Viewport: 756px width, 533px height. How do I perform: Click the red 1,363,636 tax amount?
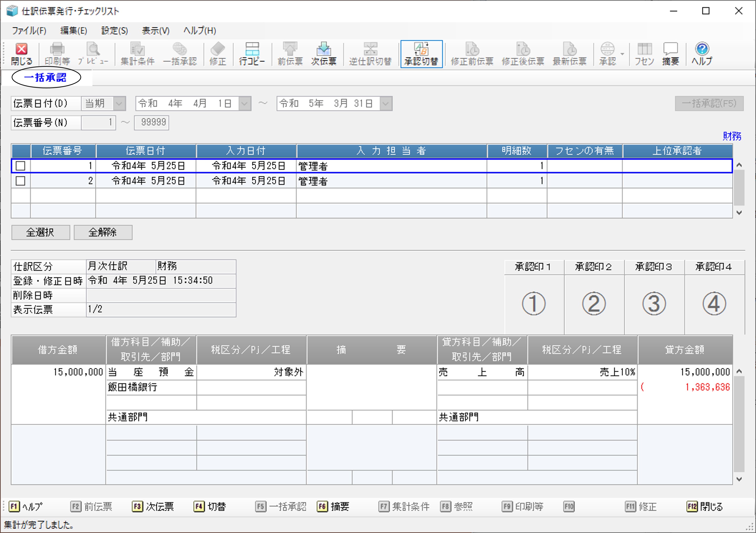707,387
